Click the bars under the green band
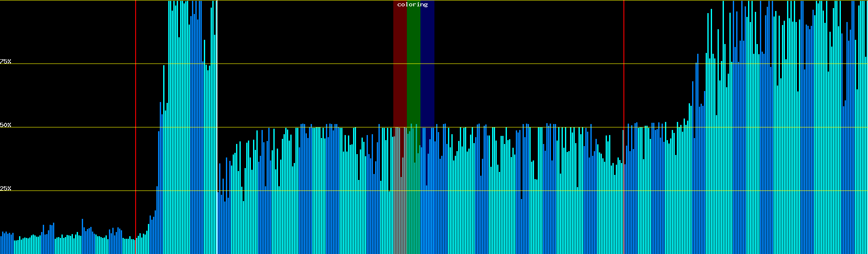 [x=413, y=212]
